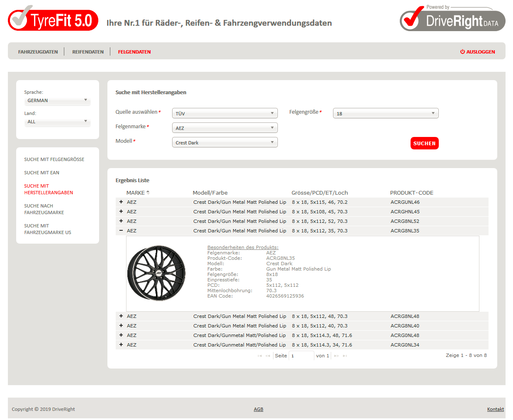Switch to the FAHRZEUGDATEN tab

pos(38,52)
